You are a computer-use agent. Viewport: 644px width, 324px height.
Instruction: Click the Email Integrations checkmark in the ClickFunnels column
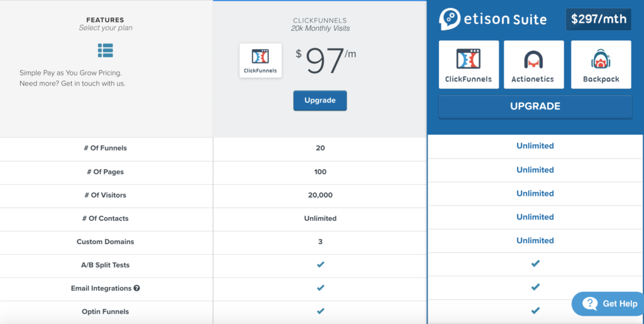point(320,288)
